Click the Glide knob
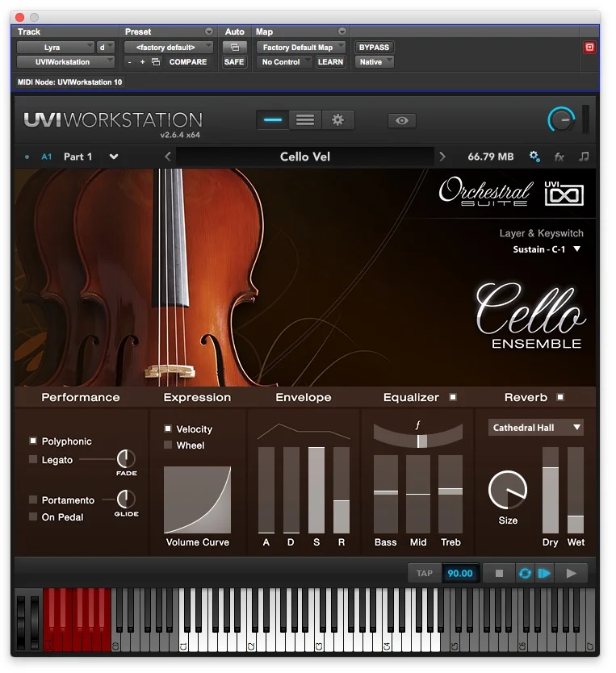 click(x=126, y=499)
